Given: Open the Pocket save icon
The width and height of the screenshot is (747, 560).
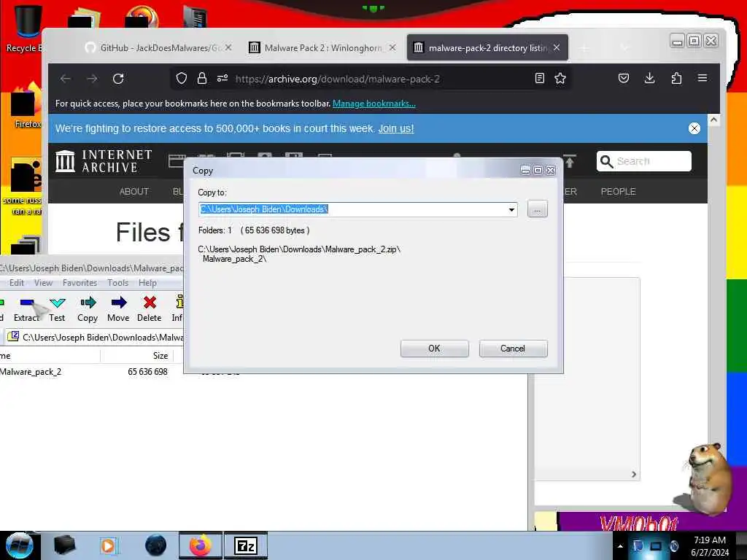Looking at the screenshot, I should 624,78.
